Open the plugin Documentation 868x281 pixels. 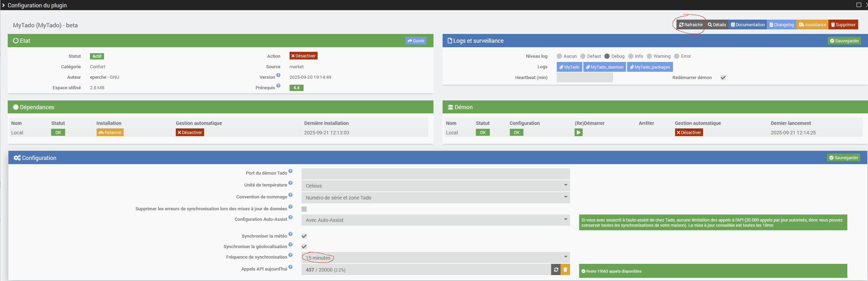(748, 25)
